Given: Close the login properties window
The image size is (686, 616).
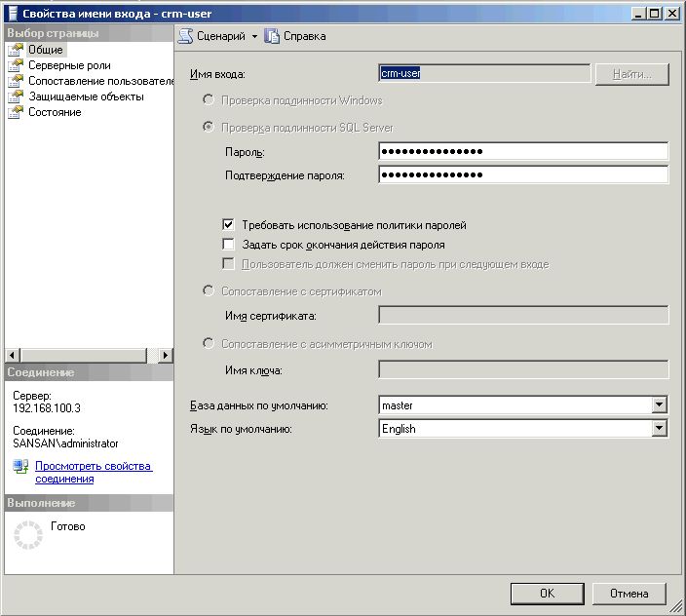Looking at the screenshot, I should click(671, 14).
